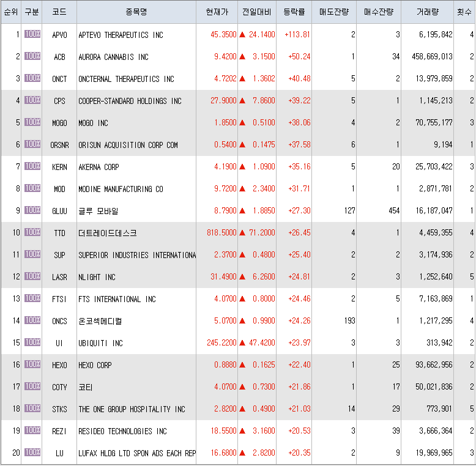Click the GLUU ticker code
Image resolution: width=476 pixels, height=466 pixels.
click(59, 211)
